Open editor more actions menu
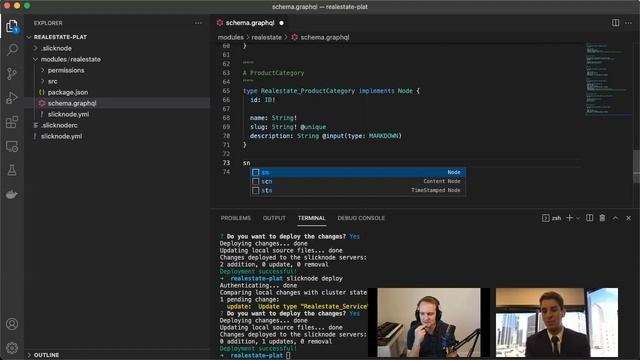Image resolution: width=640 pixels, height=360 pixels. 629,23
